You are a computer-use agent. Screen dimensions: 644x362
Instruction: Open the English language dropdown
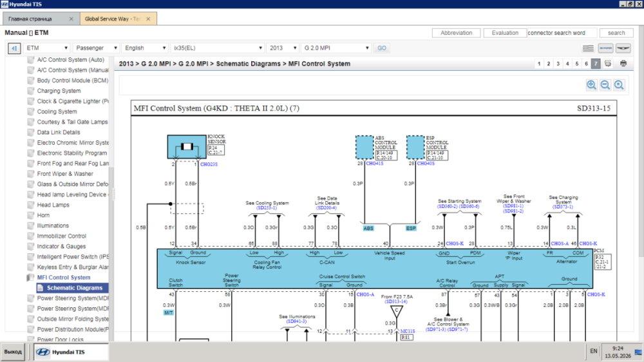[x=144, y=48]
